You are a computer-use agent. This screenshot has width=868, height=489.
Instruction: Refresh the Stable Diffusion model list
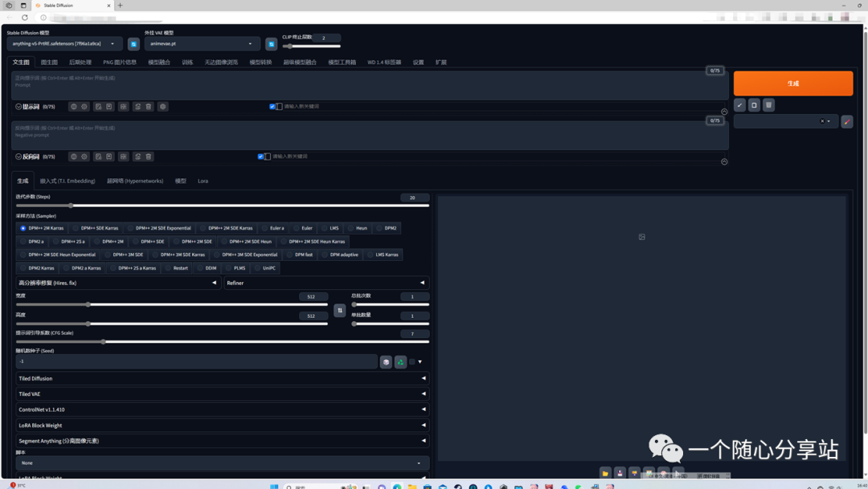[x=133, y=43]
